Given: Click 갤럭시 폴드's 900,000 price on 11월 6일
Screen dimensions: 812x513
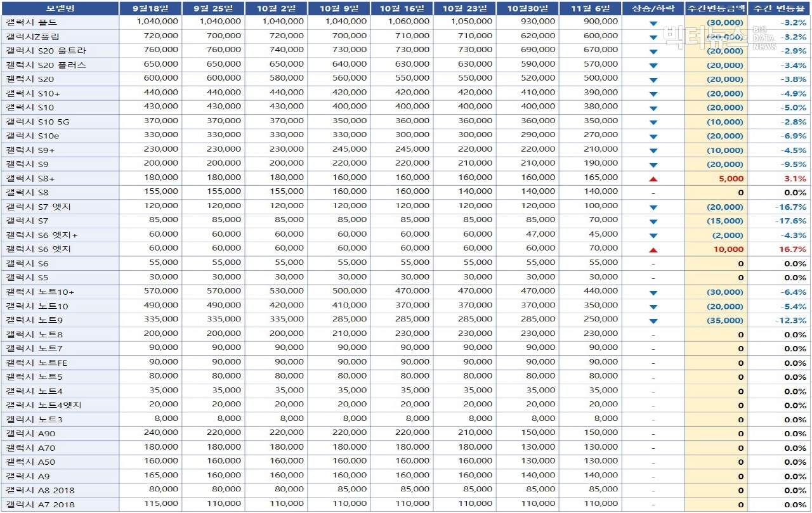Looking at the screenshot, I should 601,22.
